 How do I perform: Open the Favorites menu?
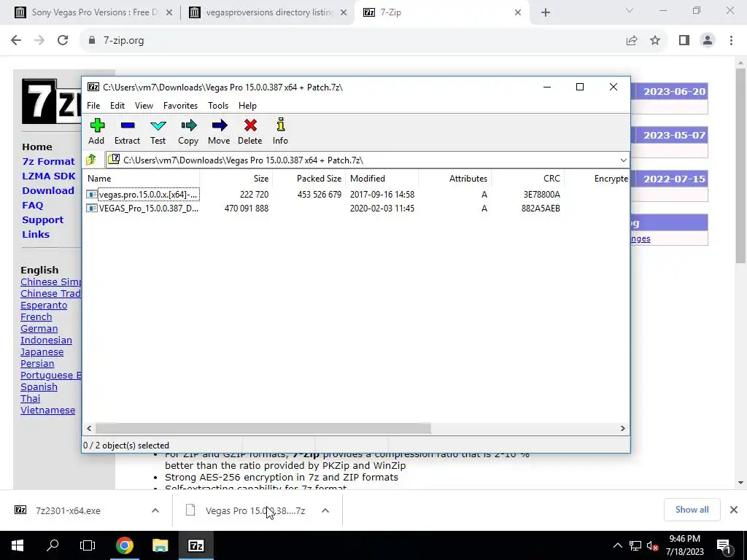click(x=181, y=106)
